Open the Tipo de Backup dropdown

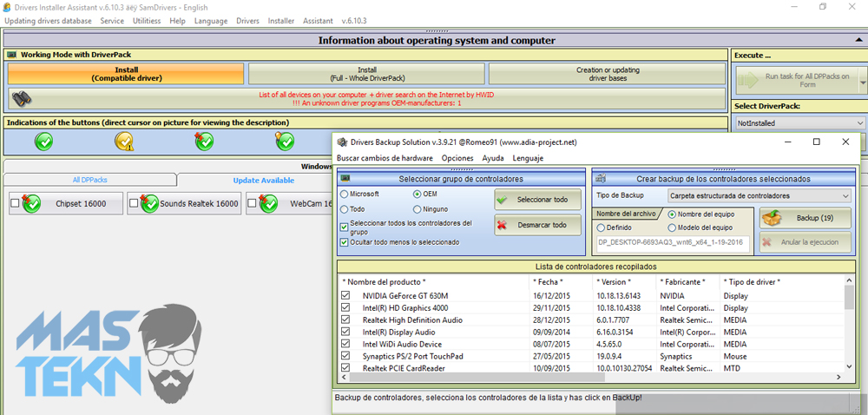click(x=759, y=196)
